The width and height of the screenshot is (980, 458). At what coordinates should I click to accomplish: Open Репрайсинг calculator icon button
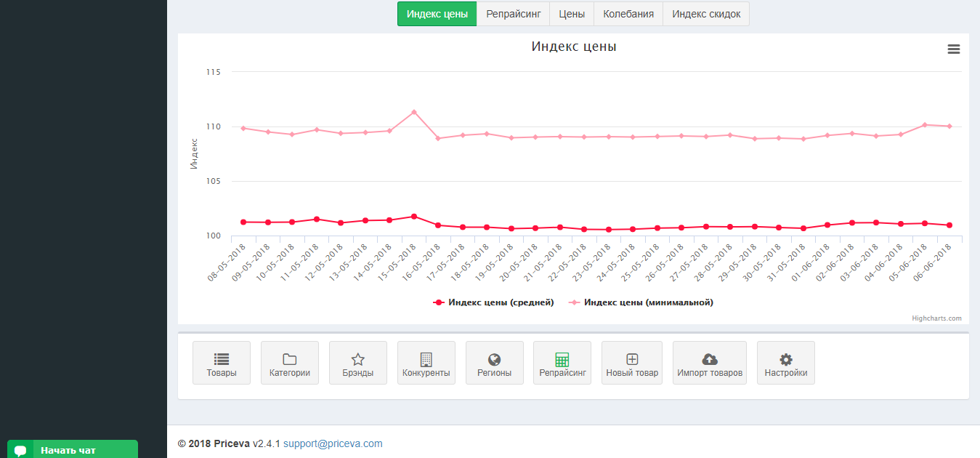(x=562, y=363)
